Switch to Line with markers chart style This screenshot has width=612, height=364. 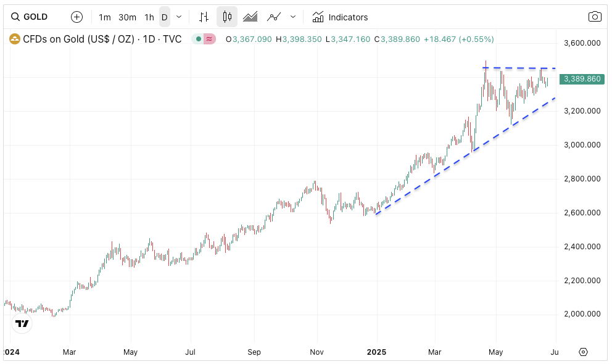(274, 17)
